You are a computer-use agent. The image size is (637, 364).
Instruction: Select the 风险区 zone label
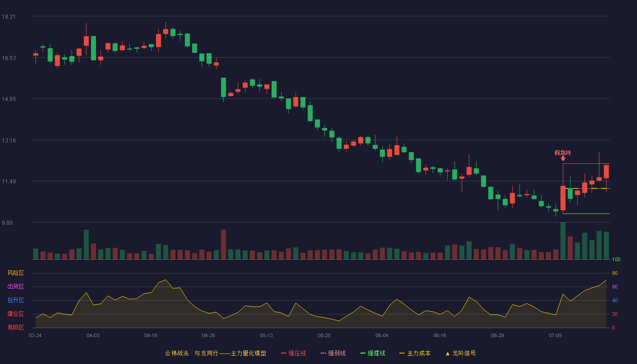tap(15, 273)
